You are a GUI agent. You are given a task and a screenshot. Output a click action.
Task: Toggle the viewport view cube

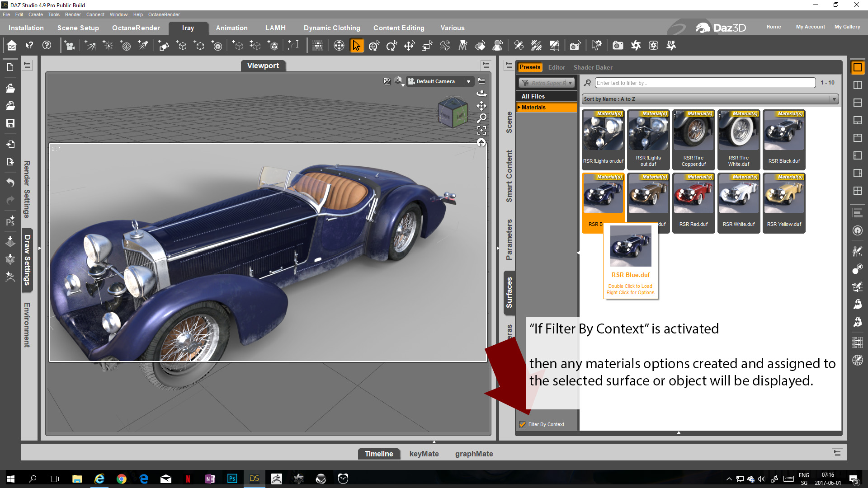click(453, 112)
